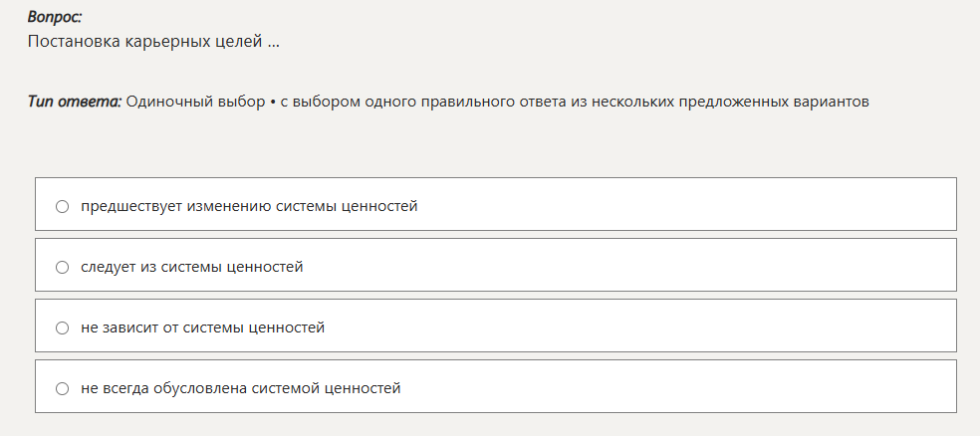Click empty space in the first answer box
Viewport: 980px width, 436px height.
point(697,205)
